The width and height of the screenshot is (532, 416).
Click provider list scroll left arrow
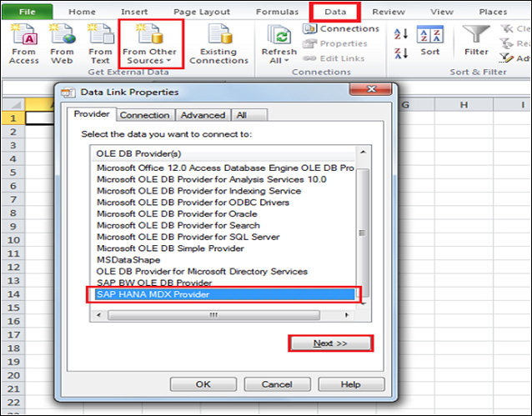point(98,315)
